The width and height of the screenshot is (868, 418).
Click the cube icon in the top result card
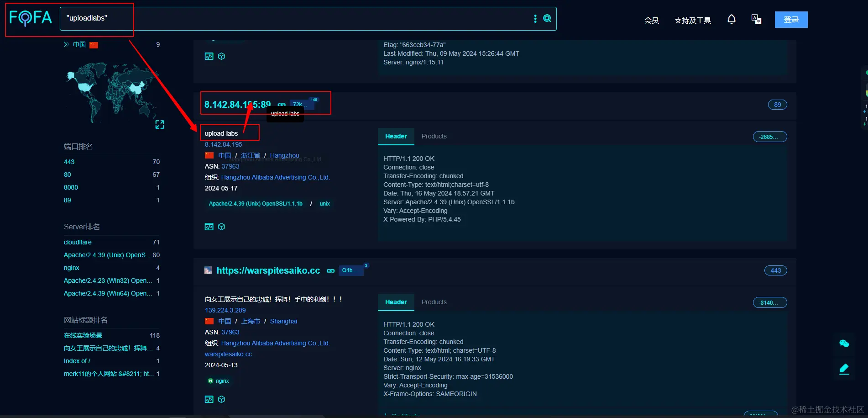(x=222, y=56)
